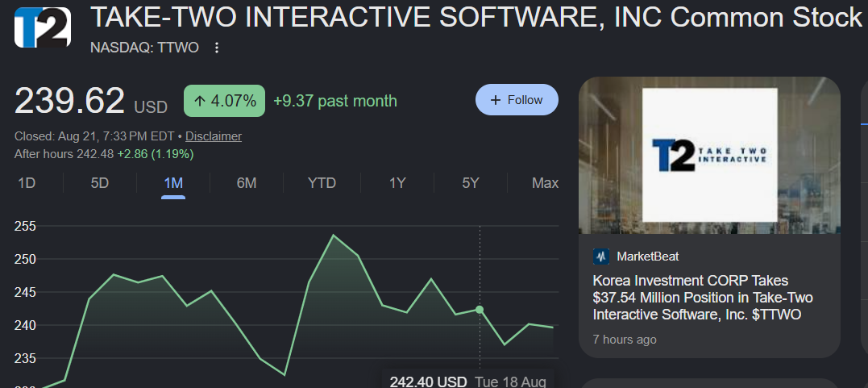Screen dimensions: 868x388
Task: Show the Max chart range
Action: coord(545,183)
